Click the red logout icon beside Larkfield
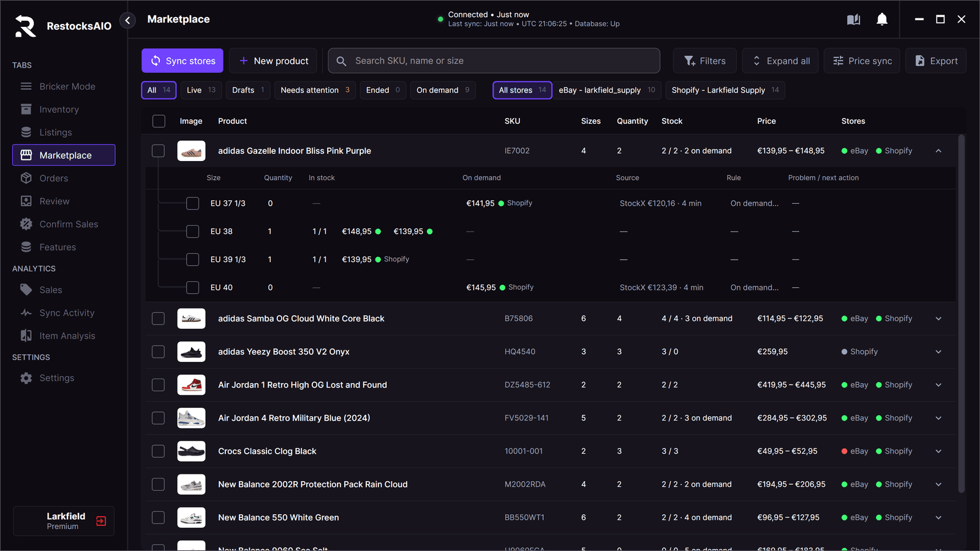The width and height of the screenshot is (980, 551). (x=101, y=521)
